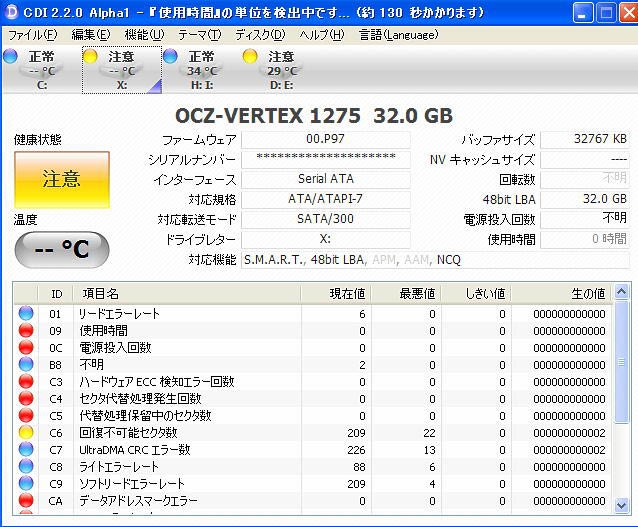Click the CDI title bar app icon

[12, 12]
